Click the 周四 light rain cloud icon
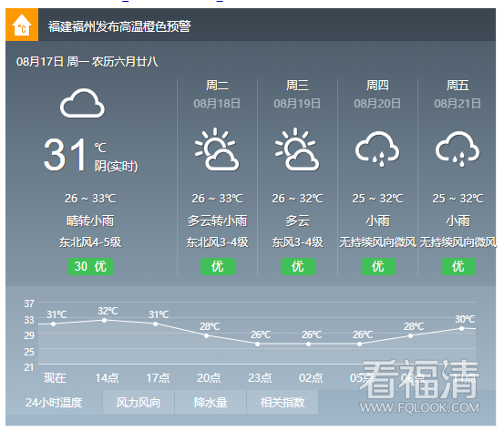 (x=377, y=149)
